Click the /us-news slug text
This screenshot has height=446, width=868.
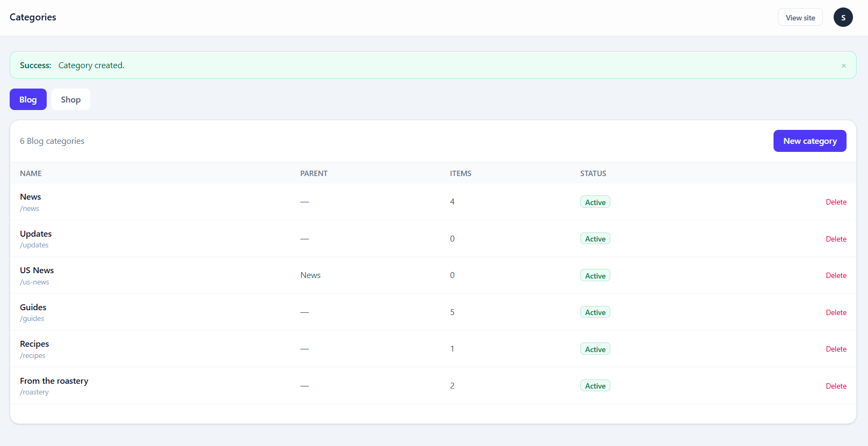(34, 282)
